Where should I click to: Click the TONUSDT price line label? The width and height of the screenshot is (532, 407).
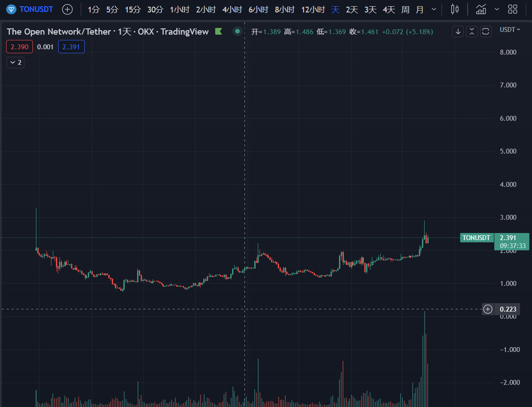coord(477,237)
